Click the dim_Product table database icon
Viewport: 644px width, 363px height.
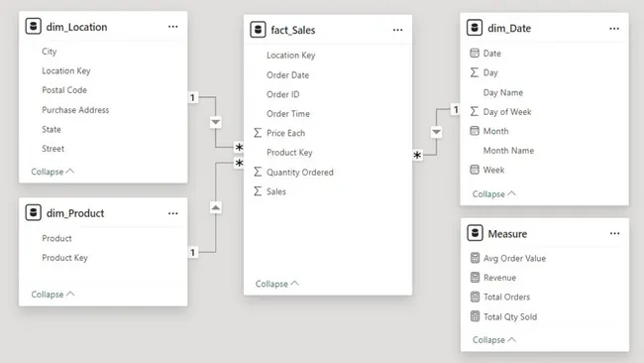(x=34, y=213)
